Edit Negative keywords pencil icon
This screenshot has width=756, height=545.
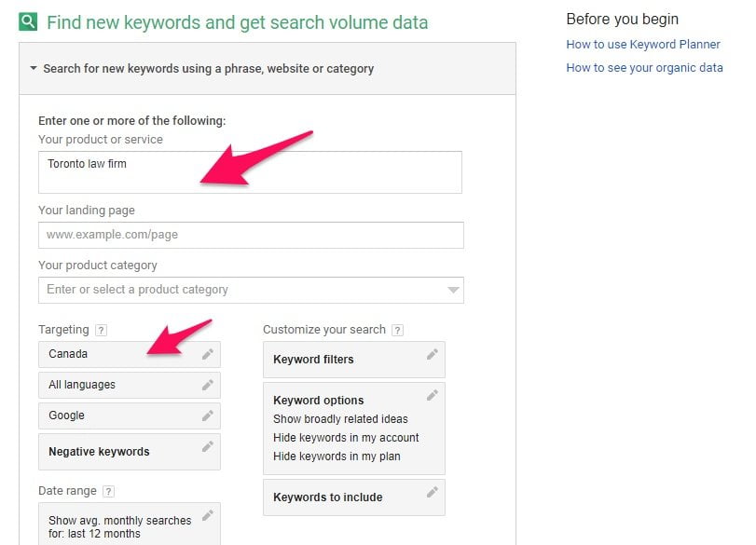207,446
